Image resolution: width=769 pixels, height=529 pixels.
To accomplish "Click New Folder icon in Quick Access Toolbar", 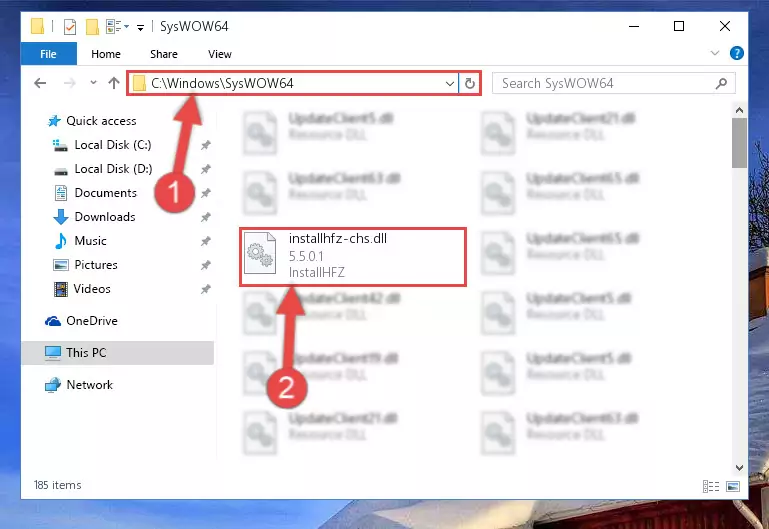I will click(x=92, y=26).
